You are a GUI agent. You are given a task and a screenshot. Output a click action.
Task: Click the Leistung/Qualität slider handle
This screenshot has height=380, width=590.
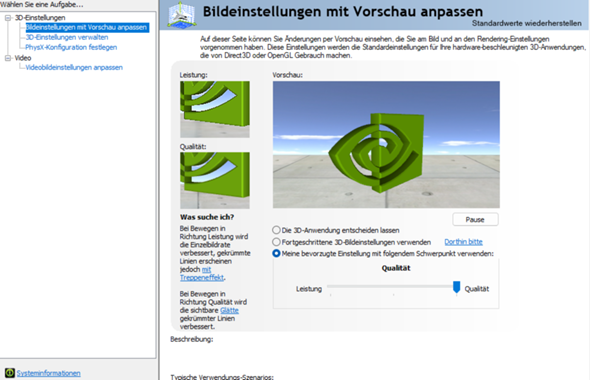[456, 287]
